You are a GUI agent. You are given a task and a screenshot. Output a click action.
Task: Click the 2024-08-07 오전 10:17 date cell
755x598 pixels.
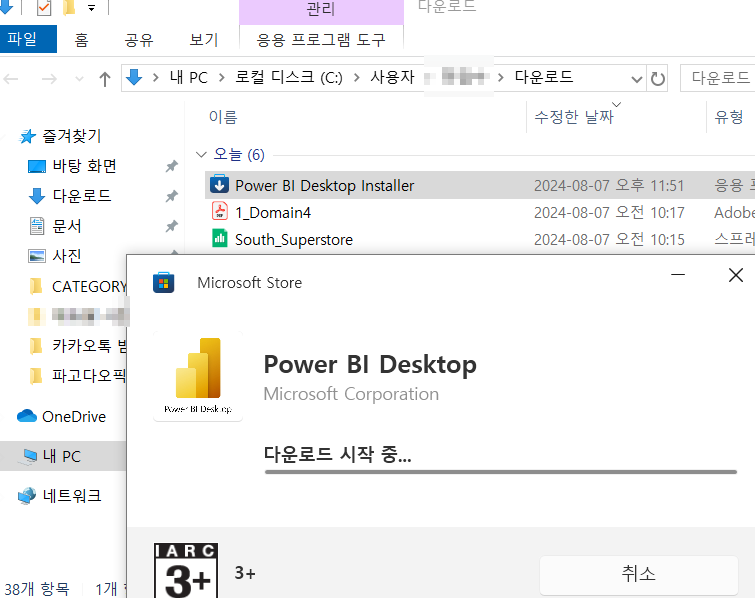(609, 212)
